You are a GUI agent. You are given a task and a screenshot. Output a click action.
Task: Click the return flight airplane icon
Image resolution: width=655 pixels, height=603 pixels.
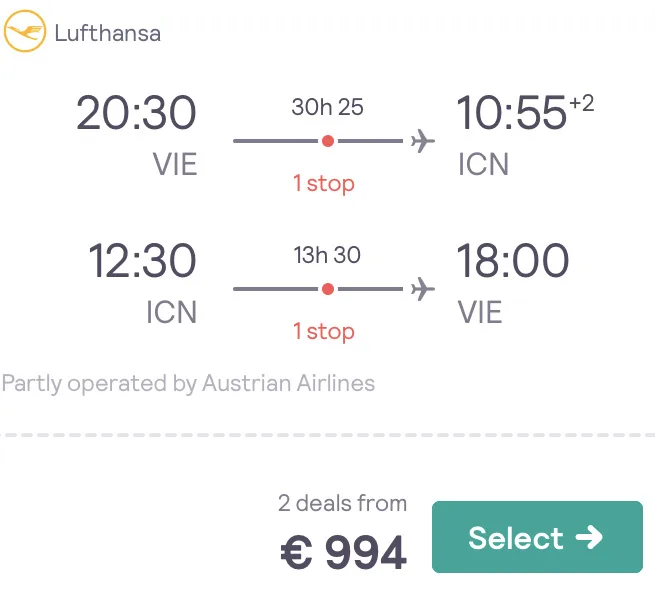pyautogui.click(x=422, y=289)
